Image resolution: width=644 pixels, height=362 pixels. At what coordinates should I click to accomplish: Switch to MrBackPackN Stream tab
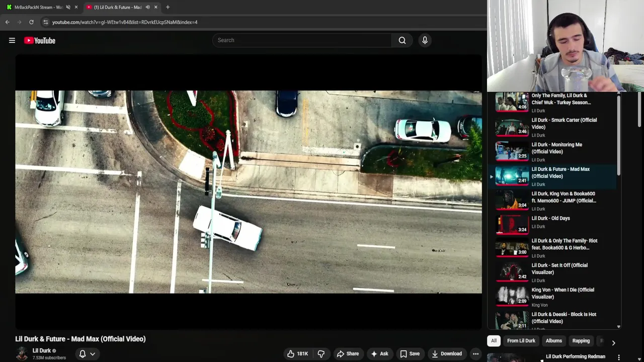click(x=38, y=7)
